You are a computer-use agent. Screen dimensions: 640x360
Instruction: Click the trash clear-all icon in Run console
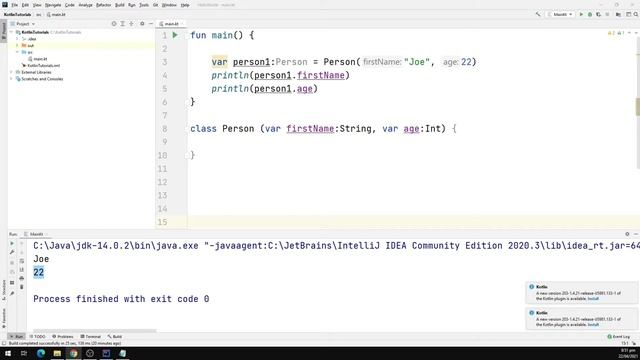point(22,287)
